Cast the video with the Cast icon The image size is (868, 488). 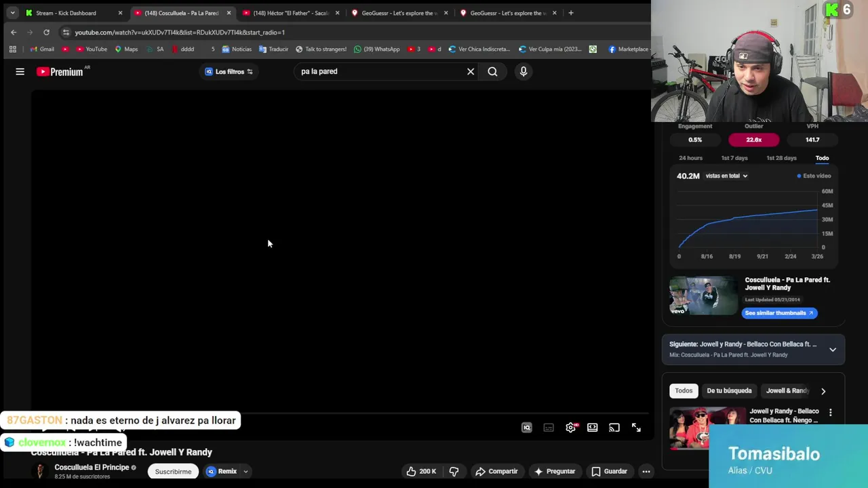point(614,428)
